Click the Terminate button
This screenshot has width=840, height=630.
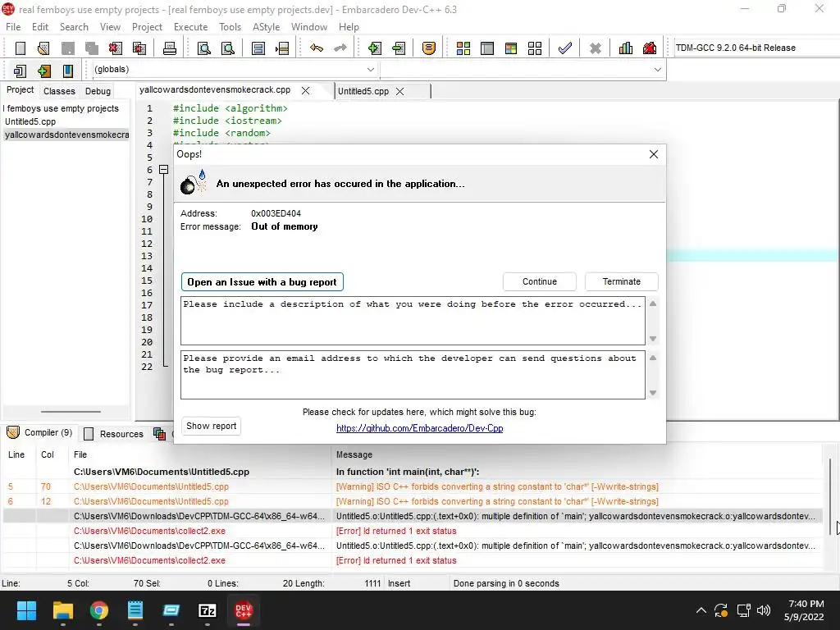pyautogui.click(x=622, y=282)
